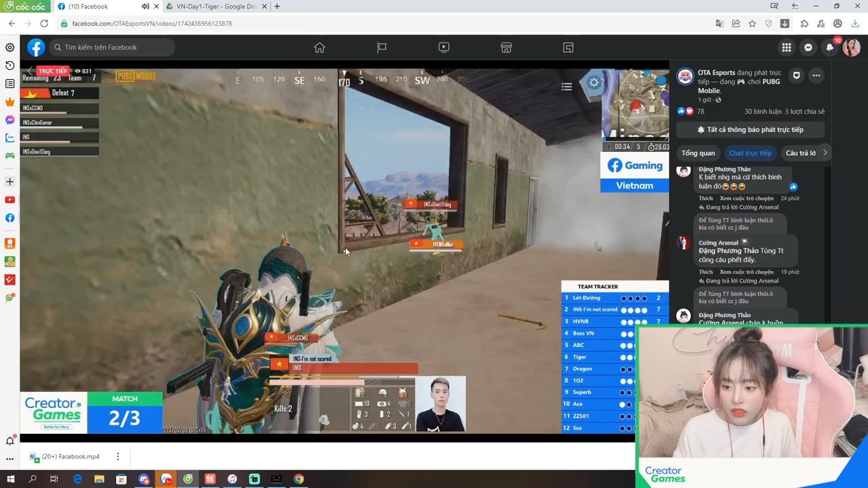This screenshot has height=488, width=868.
Task: Select Chat trực tiếp tab
Action: click(x=750, y=153)
